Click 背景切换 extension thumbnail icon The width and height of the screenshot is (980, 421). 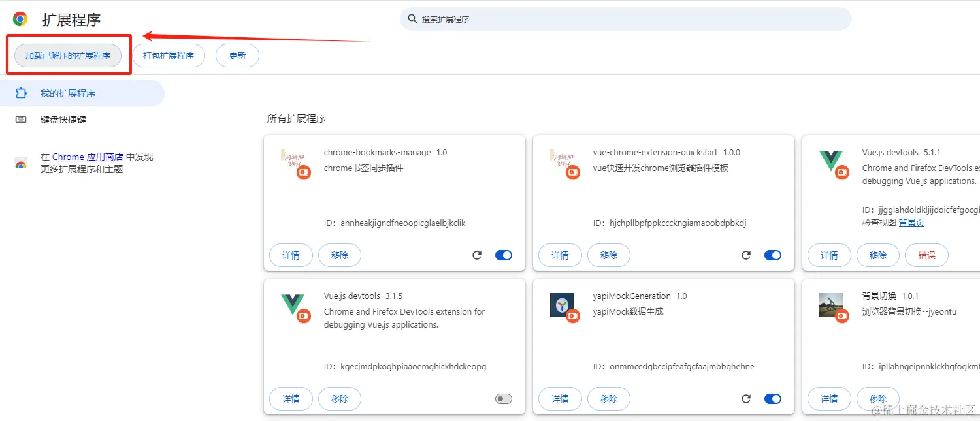834,307
